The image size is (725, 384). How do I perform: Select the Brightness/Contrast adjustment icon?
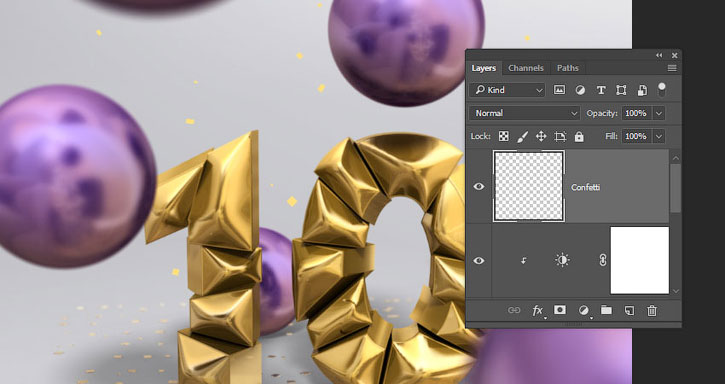562,260
